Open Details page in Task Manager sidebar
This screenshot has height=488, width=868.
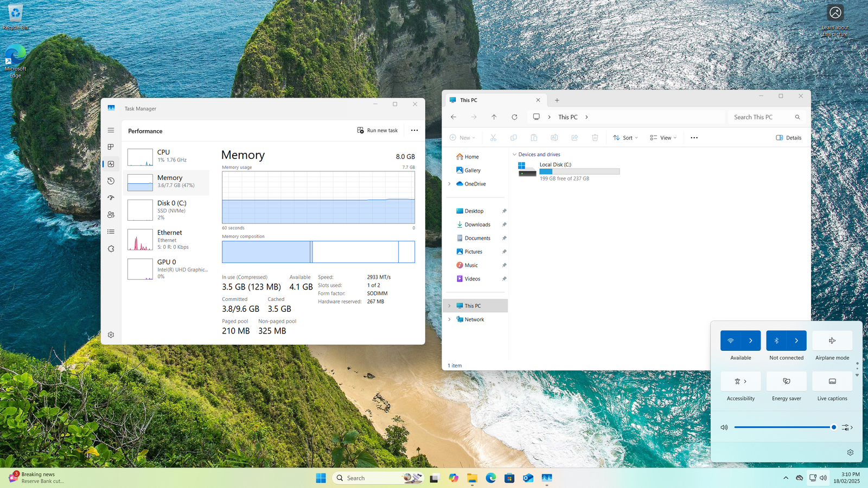click(111, 232)
